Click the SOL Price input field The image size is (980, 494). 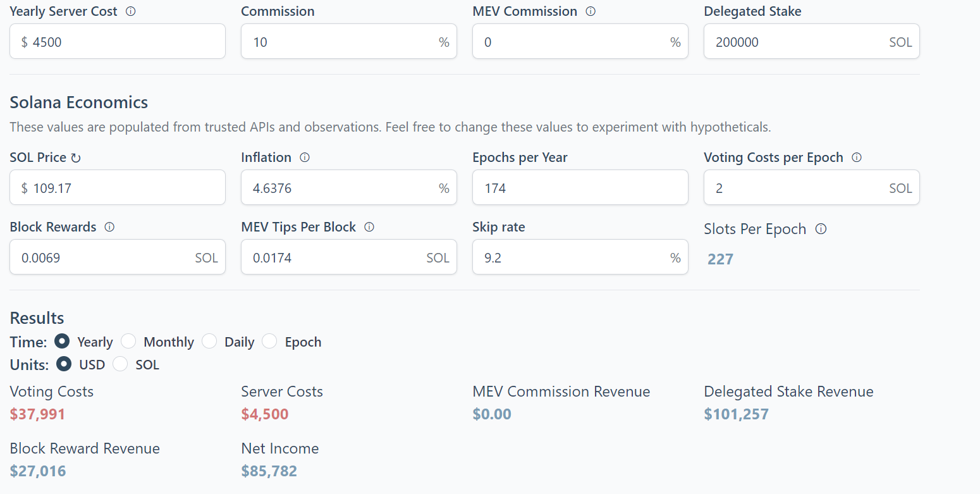(118, 187)
